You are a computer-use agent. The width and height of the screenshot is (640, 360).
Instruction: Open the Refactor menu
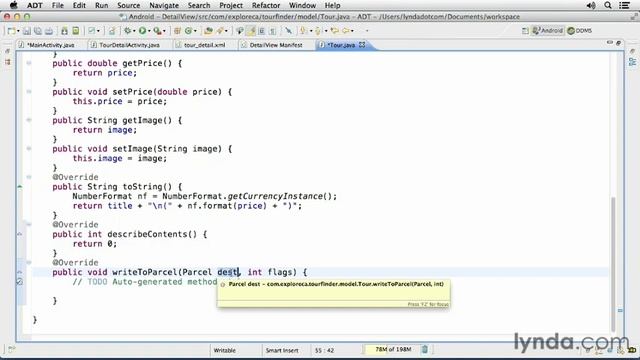(x=266, y=5)
